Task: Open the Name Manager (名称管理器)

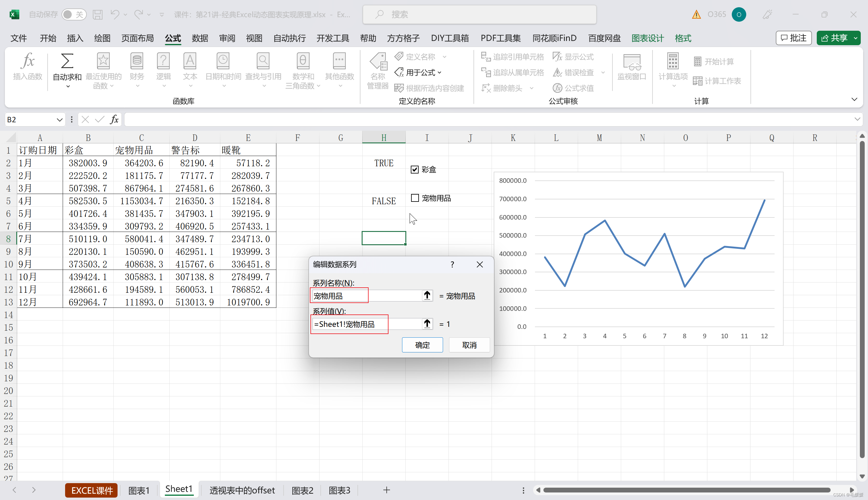Action: (378, 70)
